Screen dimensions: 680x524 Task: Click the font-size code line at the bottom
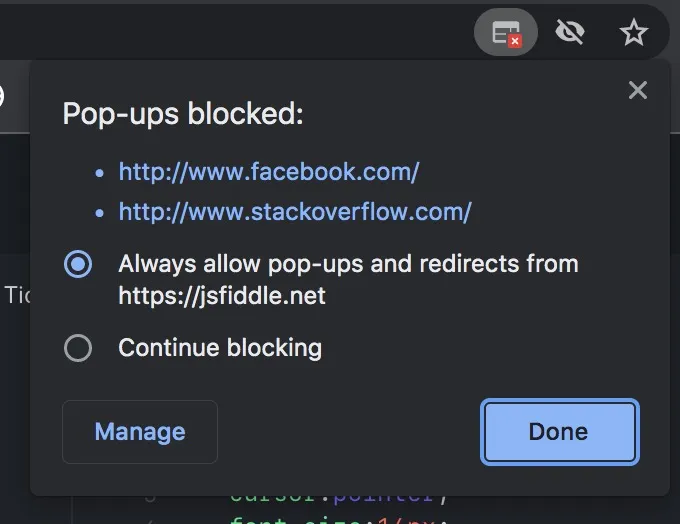coord(338,521)
